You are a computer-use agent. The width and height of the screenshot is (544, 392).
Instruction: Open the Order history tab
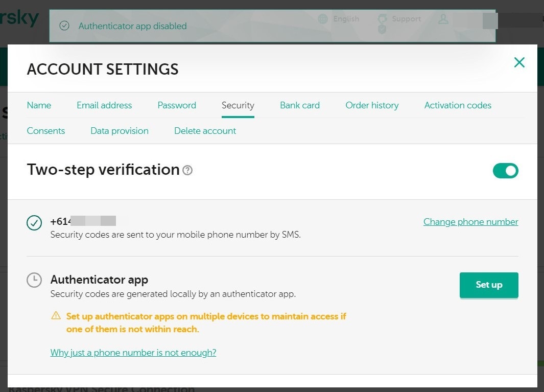(x=372, y=105)
